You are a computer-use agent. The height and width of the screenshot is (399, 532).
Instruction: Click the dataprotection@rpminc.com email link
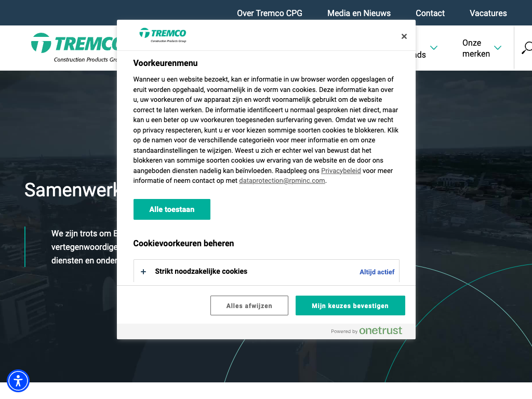tap(282, 181)
